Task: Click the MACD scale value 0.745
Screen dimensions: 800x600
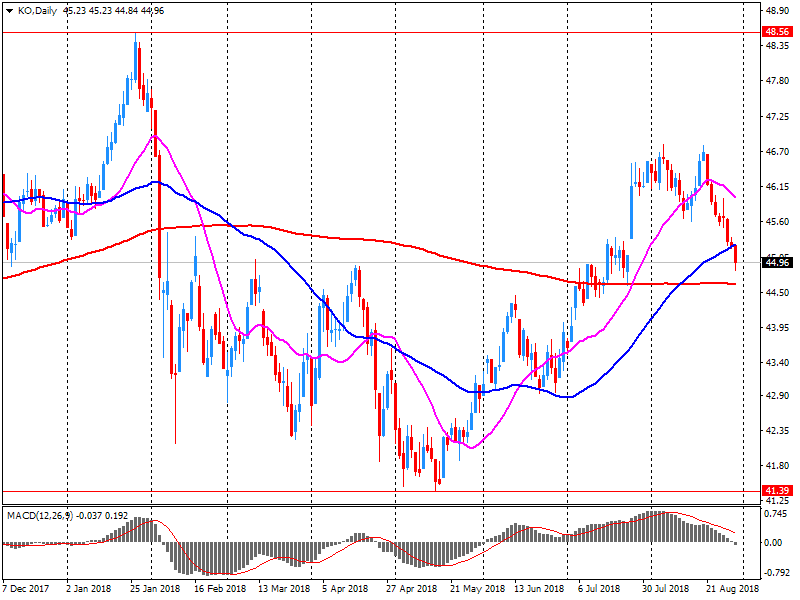Action: coord(775,514)
